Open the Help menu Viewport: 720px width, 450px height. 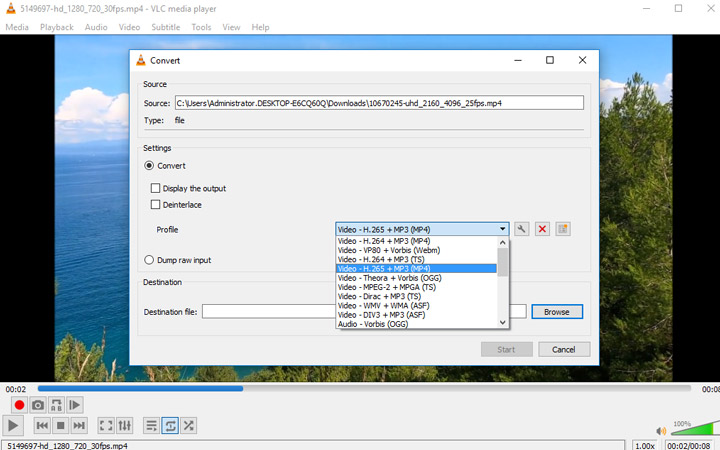point(260,27)
